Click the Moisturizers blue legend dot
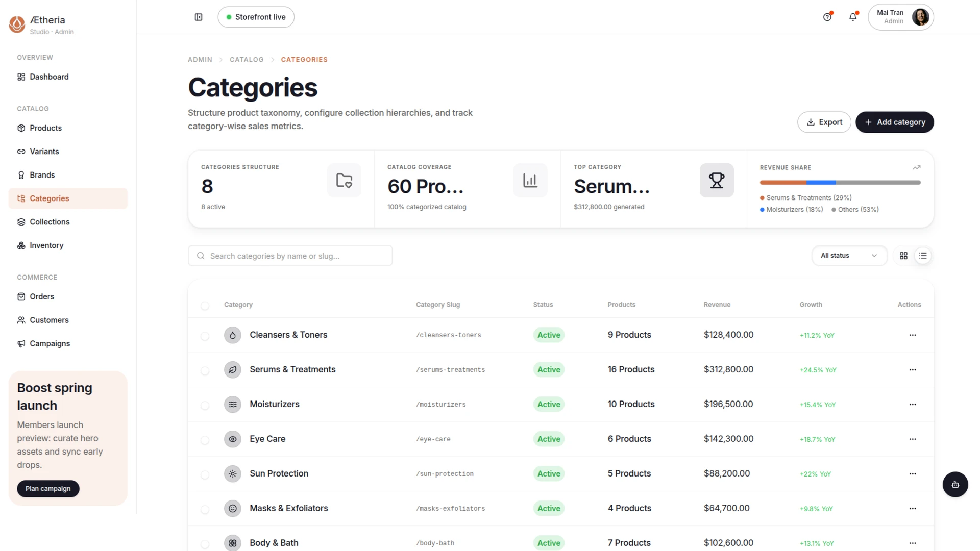The height and width of the screenshot is (551, 980). coord(762,210)
